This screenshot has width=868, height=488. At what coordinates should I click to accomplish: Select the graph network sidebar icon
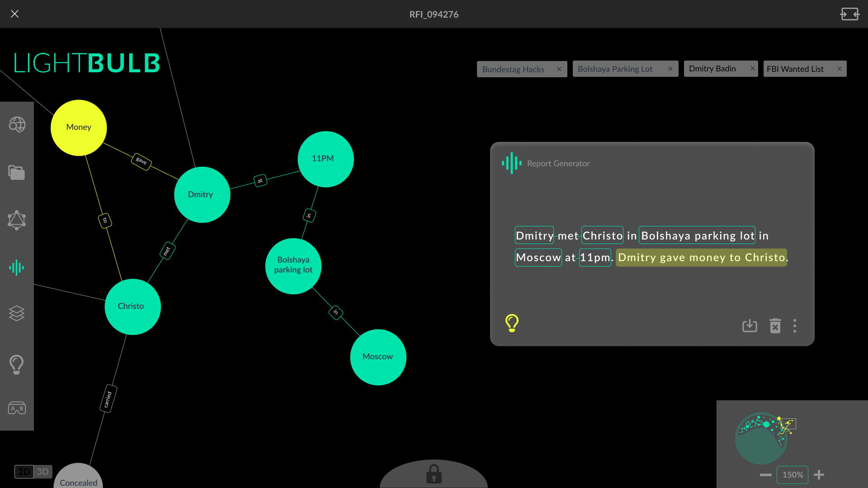(x=17, y=220)
